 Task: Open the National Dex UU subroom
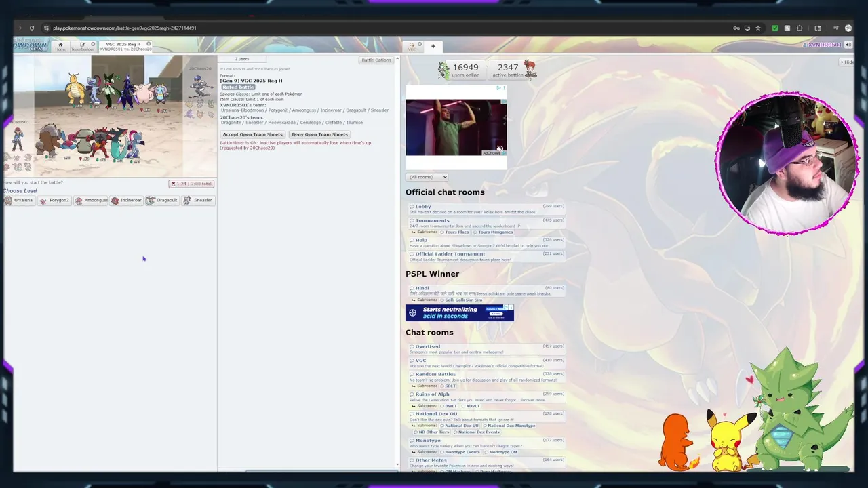(460, 426)
